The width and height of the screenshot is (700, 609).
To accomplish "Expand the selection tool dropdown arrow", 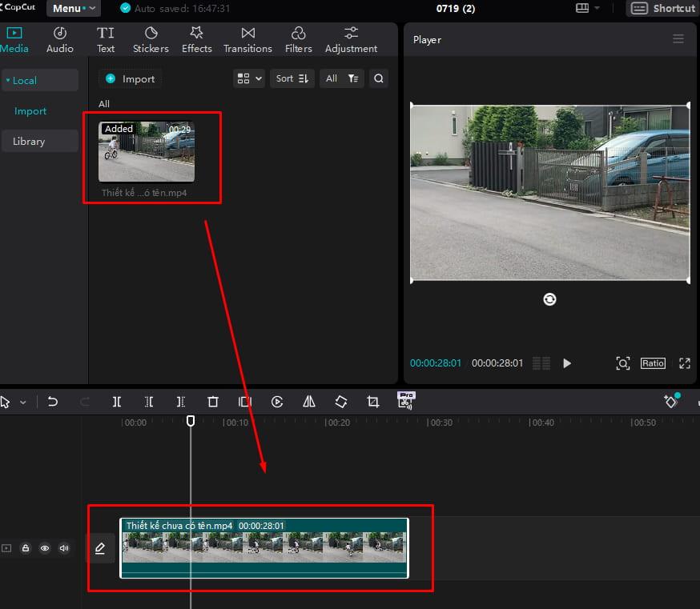I will click(x=23, y=402).
